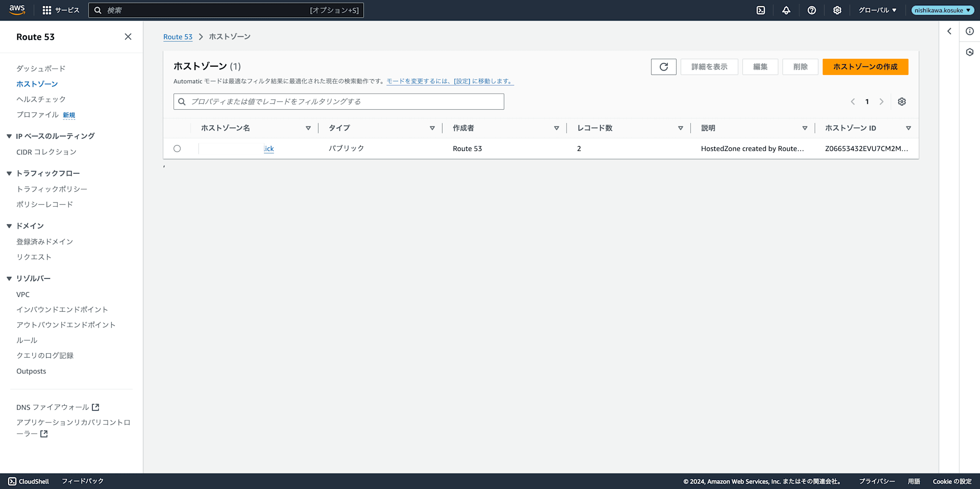Sort by タイプ column arrow
This screenshot has width=980, height=489.
(432, 128)
